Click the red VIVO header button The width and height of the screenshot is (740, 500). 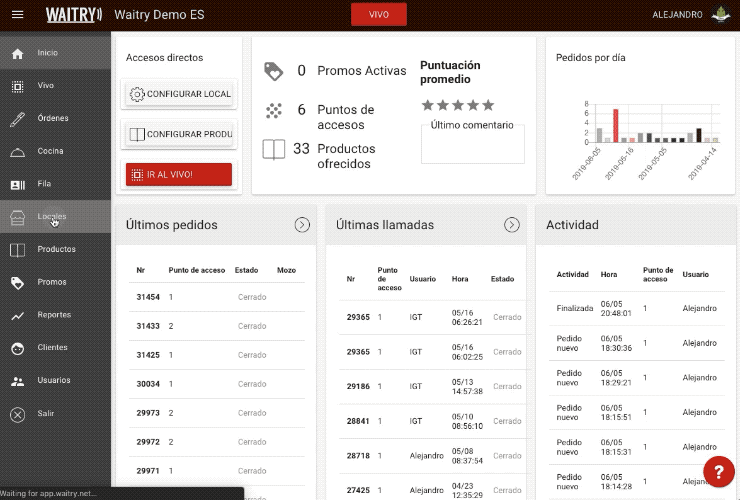(378, 15)
